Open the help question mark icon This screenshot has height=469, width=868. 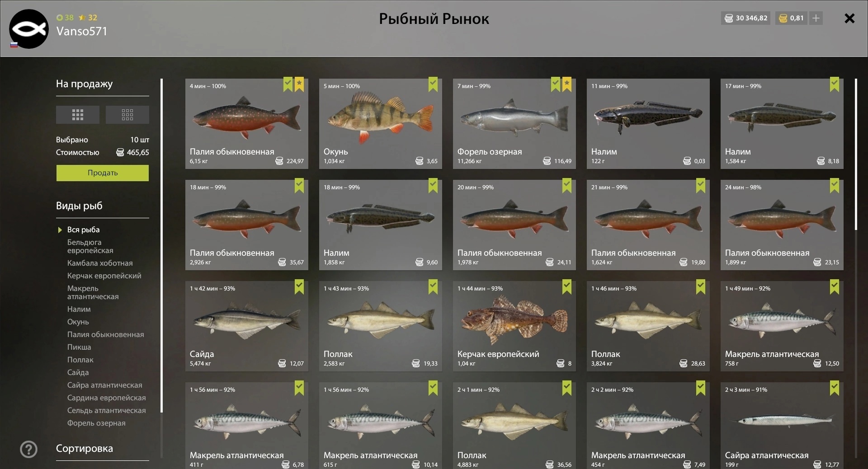[x=29, y=449]
